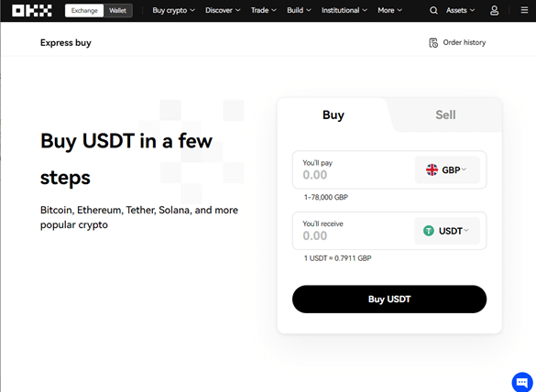
Task: Click the OKX logo
Action: click(32, 11)
